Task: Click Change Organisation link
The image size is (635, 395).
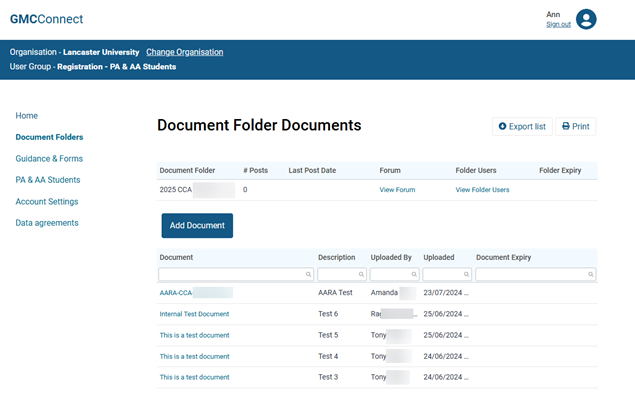Action: (185, 52)
